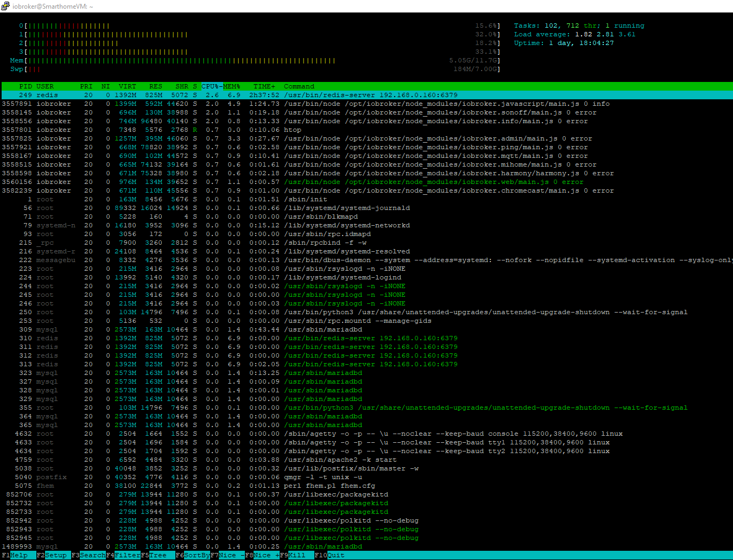The image size is (733, 560).
Task: Select the perl fhem.pl process row
Action: click(x=366, y=486)
